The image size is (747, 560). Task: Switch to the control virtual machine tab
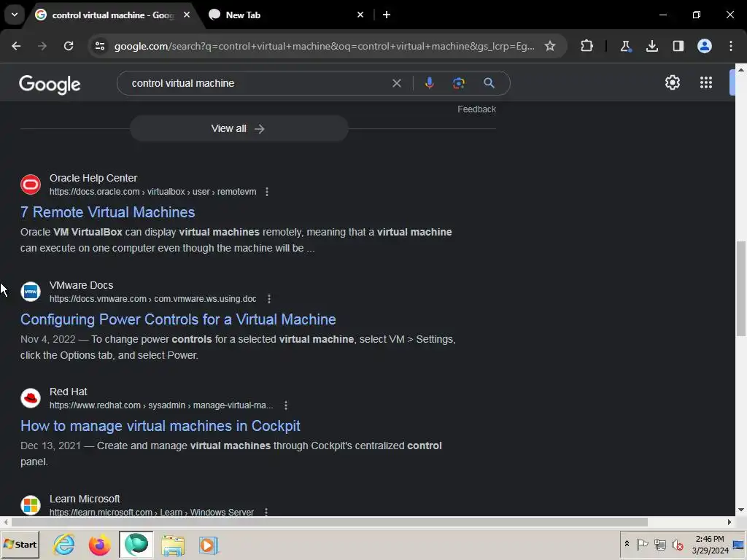[x=113, y=15]
